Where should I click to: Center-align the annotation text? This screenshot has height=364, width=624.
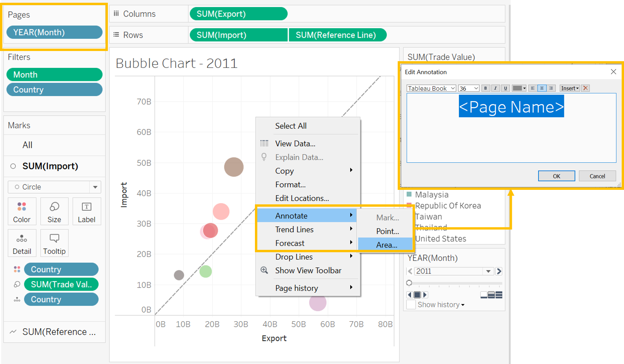542,88
